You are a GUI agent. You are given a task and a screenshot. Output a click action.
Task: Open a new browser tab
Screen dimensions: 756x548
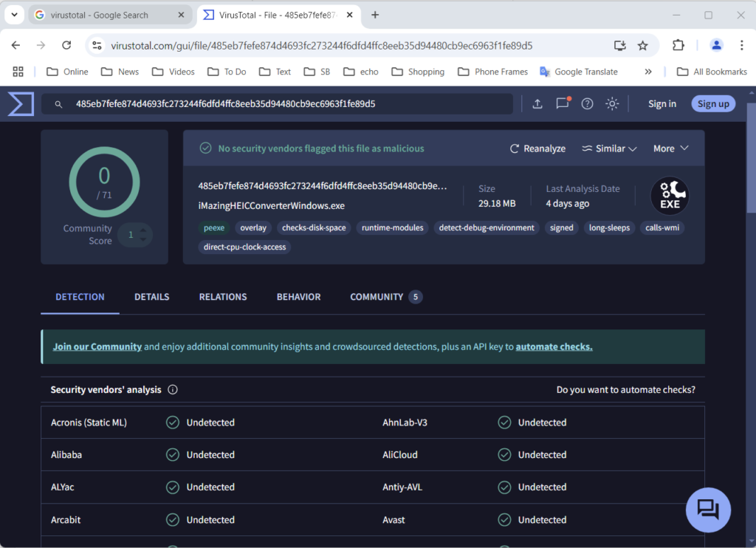click(x=374, y=15)
